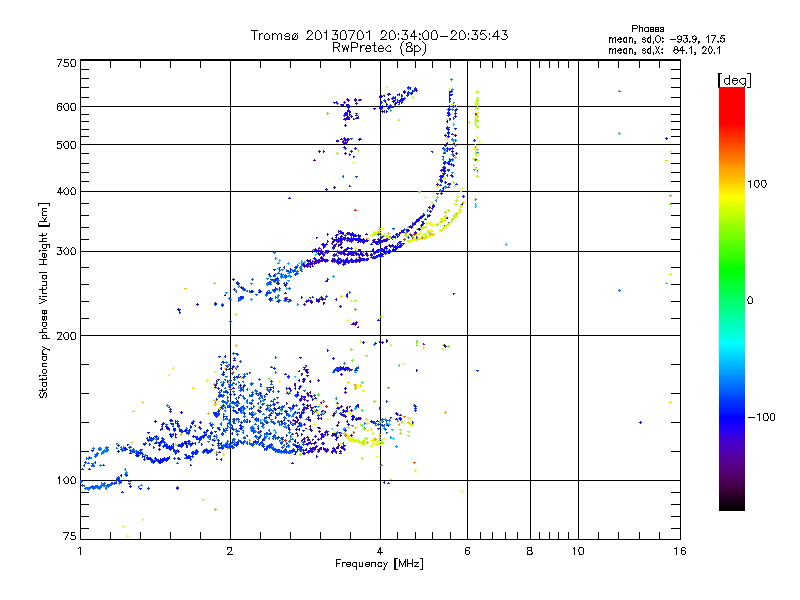The image size is (800, 600).
Task: Click the x-axis tick label '16'
Action: [680, 551]
